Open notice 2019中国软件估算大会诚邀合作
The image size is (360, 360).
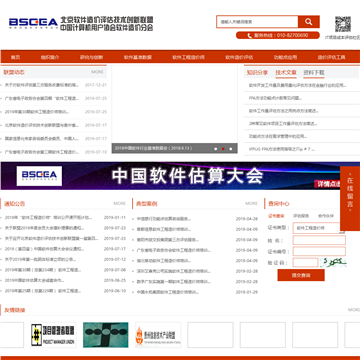(x=34, y=280)
